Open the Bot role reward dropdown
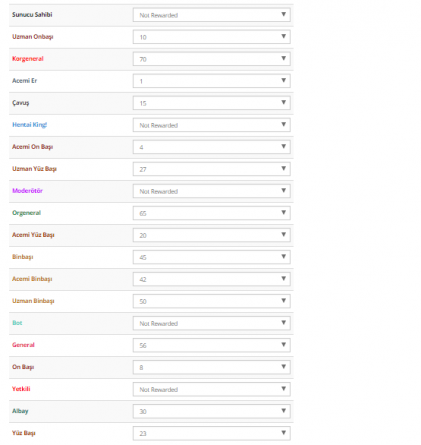Screen dimensions: 421x445 (211, 323)
